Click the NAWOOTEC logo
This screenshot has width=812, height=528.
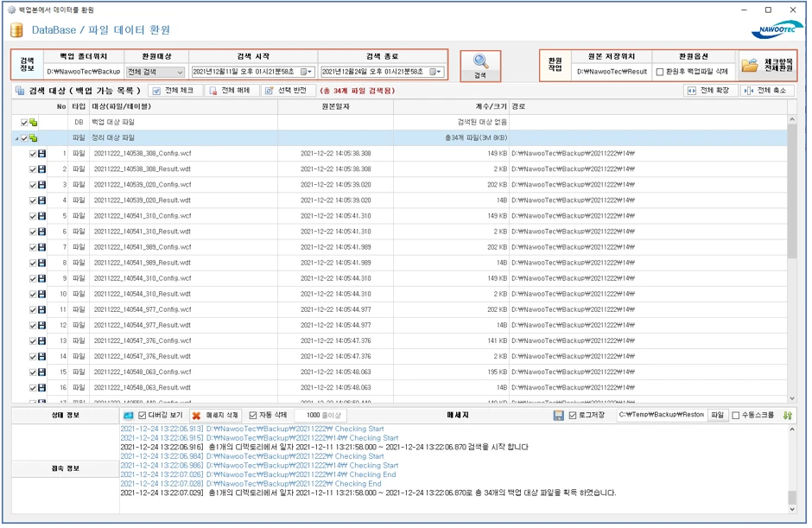(x=777, y=29)
